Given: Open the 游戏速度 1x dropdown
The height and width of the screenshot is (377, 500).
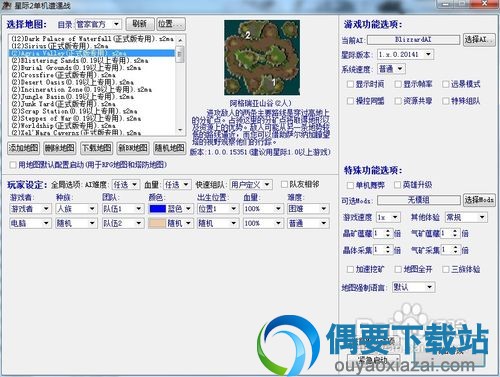Looking at the screenshot, I should (388, 217).
